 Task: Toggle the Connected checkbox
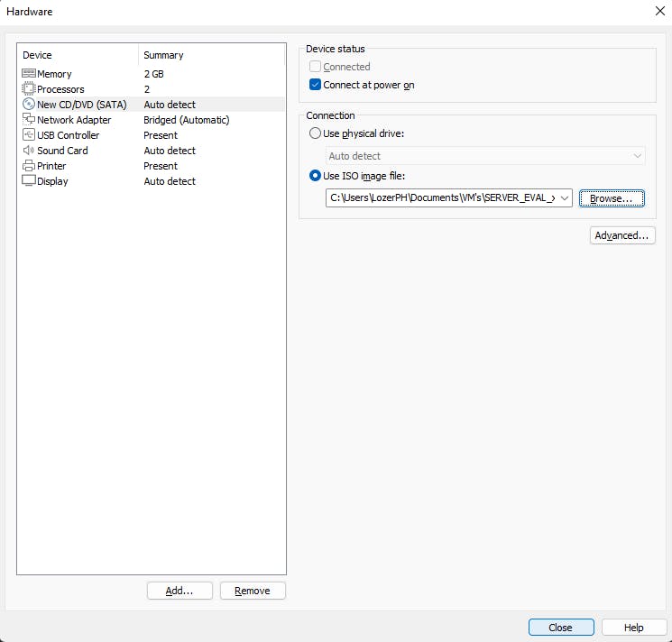pyautogui.click(x=315, y=67)
